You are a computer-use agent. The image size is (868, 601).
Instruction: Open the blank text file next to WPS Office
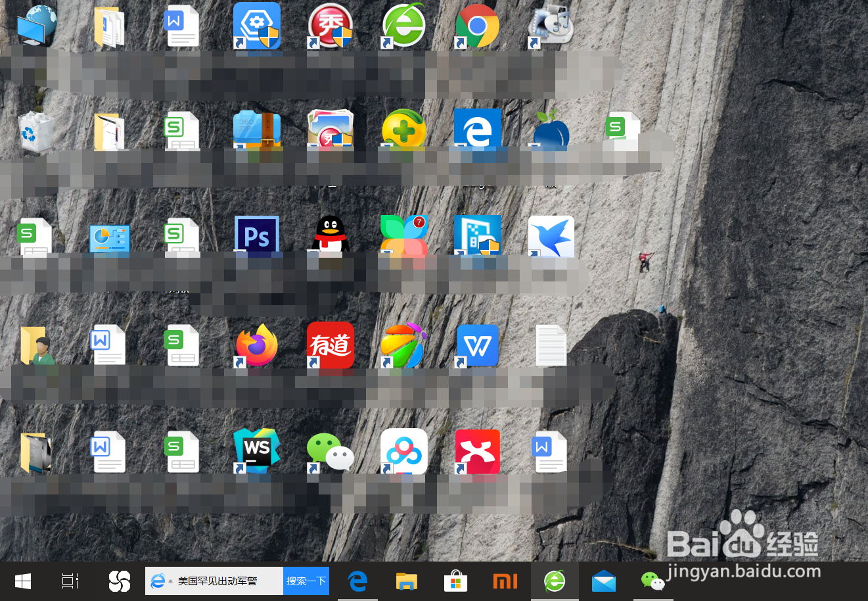click(x=551, y=345)
